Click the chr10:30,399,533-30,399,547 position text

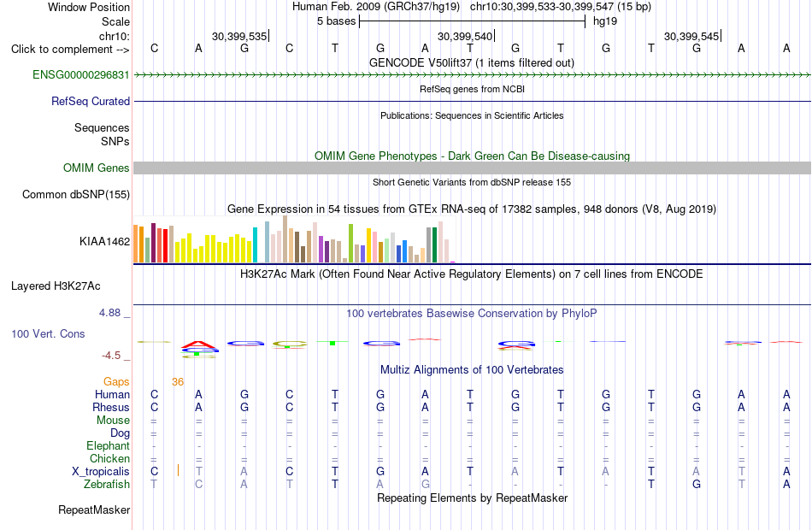pos(561,7)
